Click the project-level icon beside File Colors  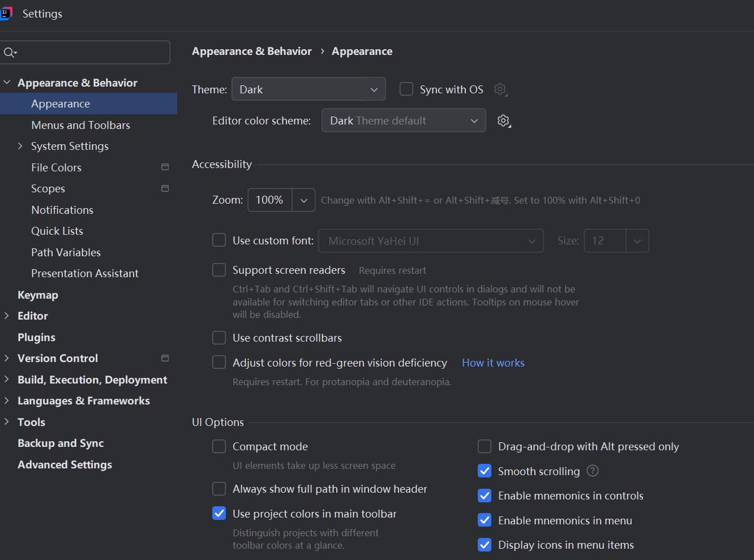pos(165,167)
